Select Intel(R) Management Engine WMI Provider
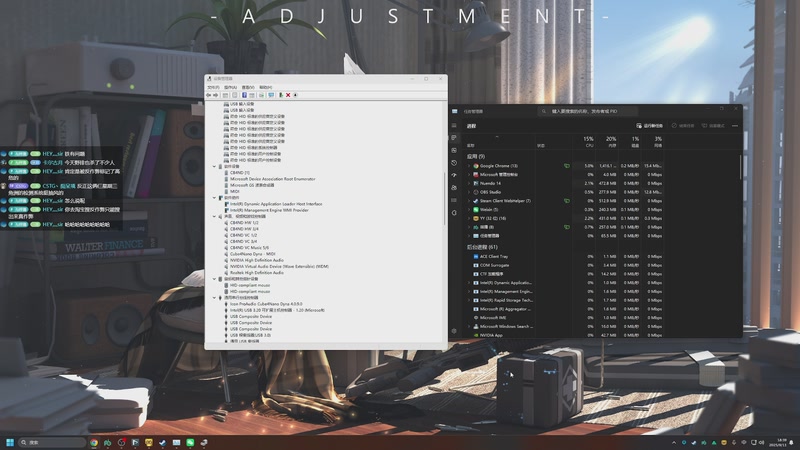This screenshot has height=450, width=800. (x=269, y=210)
